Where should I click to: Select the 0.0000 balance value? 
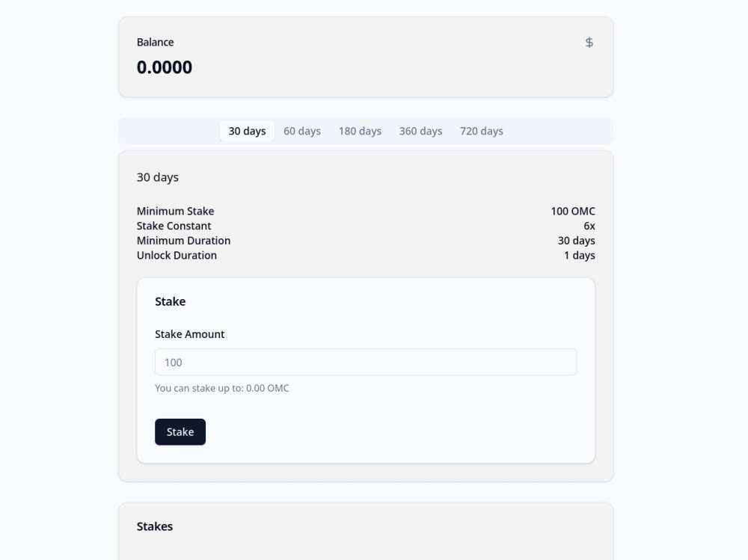[165, 67]
